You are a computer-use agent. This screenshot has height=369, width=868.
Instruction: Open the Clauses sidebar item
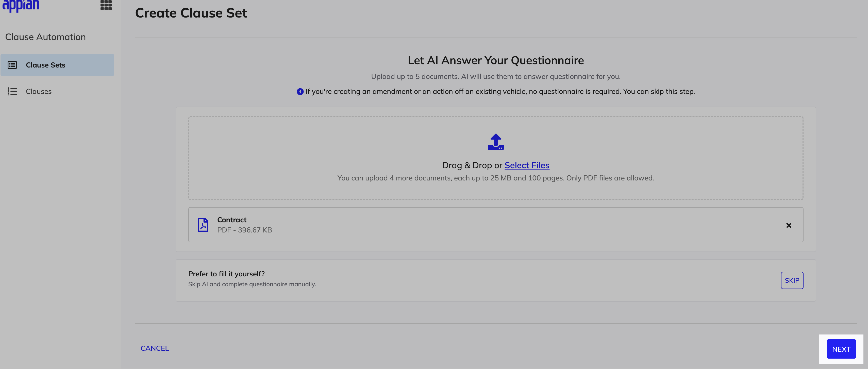pyautogui.click(x=57, y=91)
